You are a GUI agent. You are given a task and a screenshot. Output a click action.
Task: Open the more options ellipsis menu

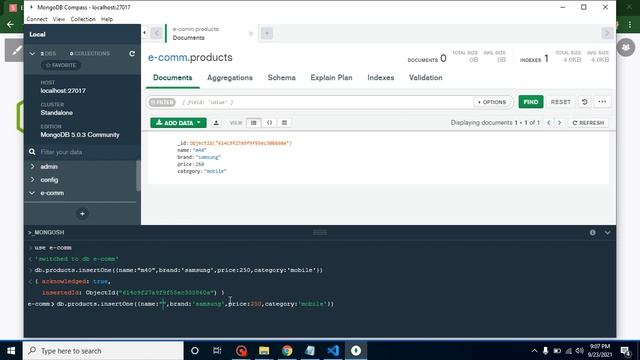tap(602, 102)
